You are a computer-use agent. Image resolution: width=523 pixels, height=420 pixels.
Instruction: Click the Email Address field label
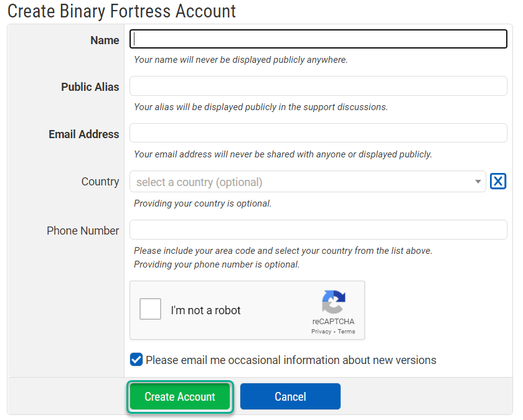83,134
